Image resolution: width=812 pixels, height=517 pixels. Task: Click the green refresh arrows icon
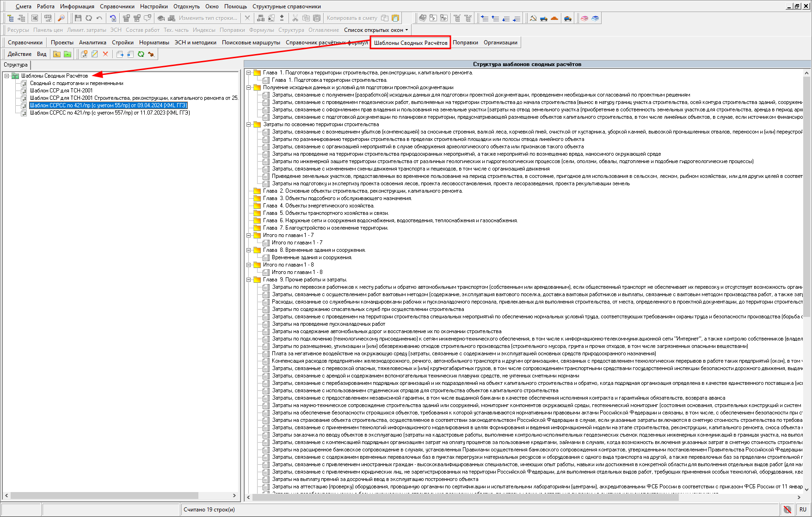pos(141,54)
